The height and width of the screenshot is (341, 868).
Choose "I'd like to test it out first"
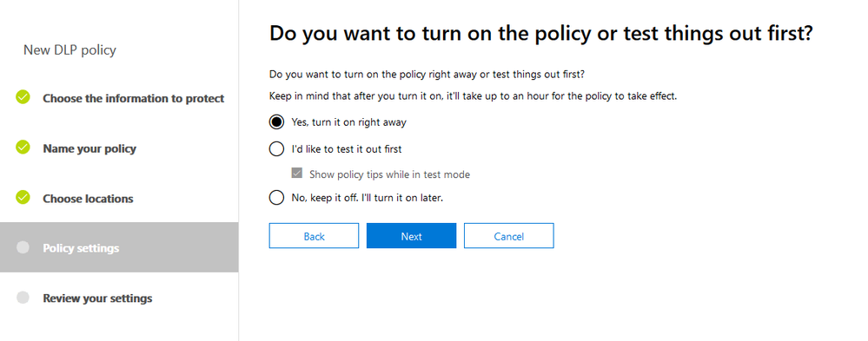coord(276,148)
